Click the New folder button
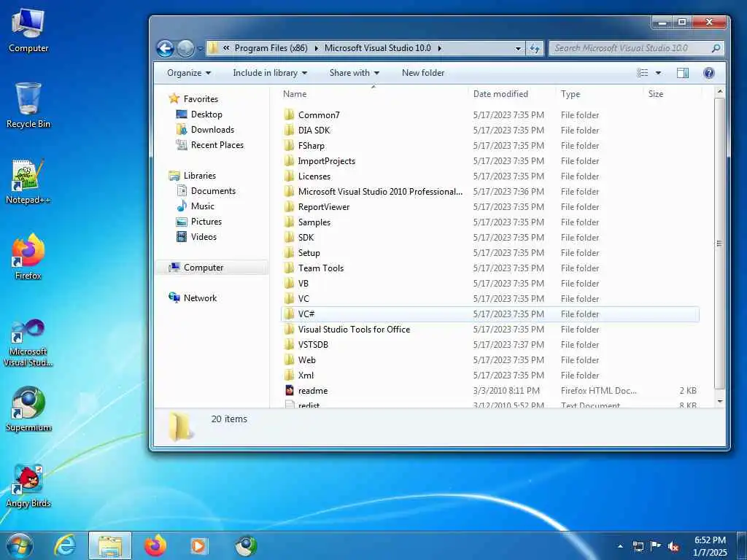Viewport: 747px width, 560px height. coord(423,73)
